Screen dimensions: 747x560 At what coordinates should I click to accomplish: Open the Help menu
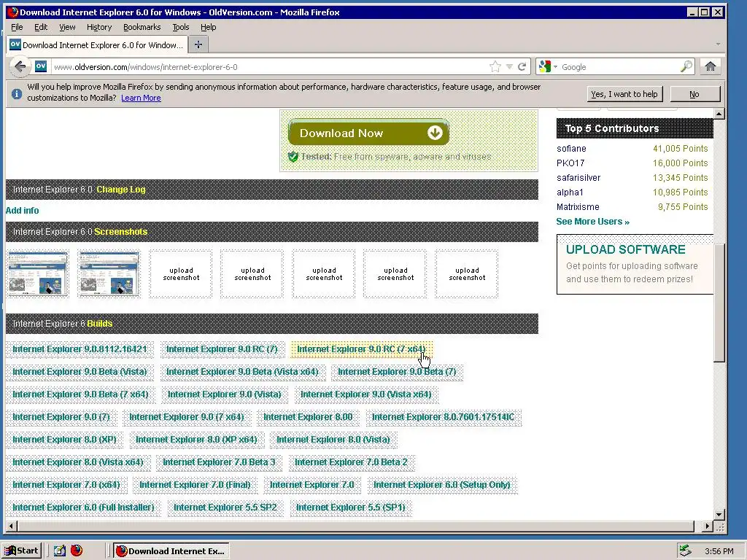[x=208, y=27]
